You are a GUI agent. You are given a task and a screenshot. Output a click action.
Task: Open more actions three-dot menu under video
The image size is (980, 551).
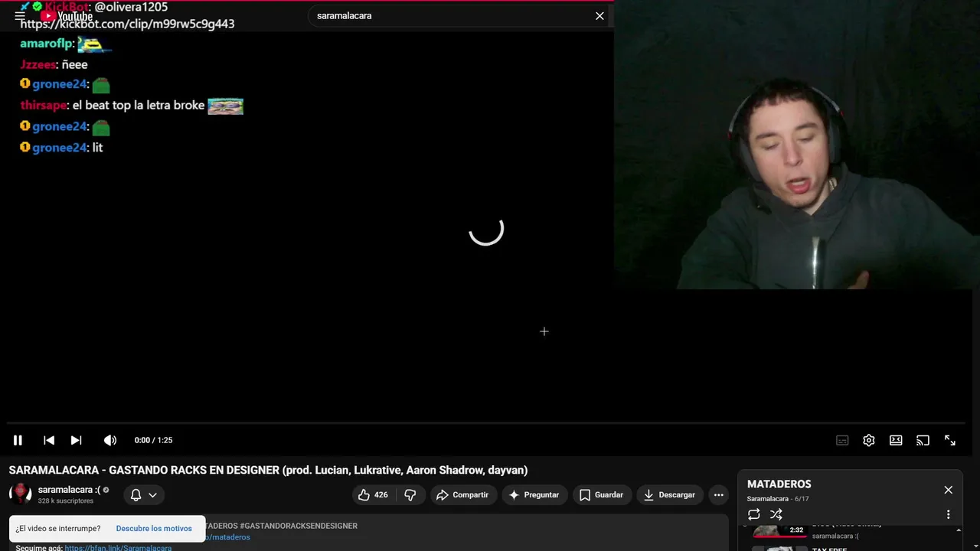click(x=718, y=495)
